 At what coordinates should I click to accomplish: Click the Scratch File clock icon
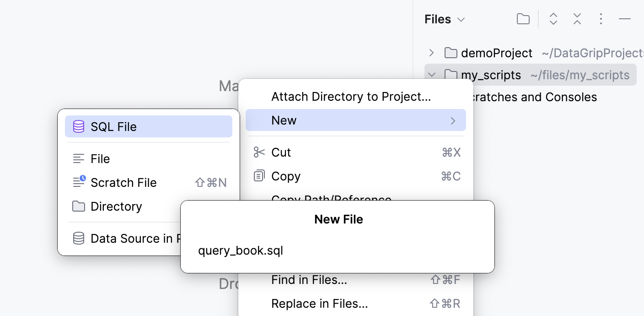pos(79,182)
